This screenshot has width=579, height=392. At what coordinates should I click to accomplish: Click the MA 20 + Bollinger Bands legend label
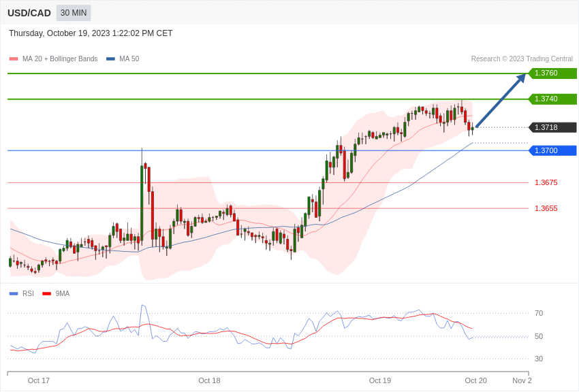click(x=60, y=59)
